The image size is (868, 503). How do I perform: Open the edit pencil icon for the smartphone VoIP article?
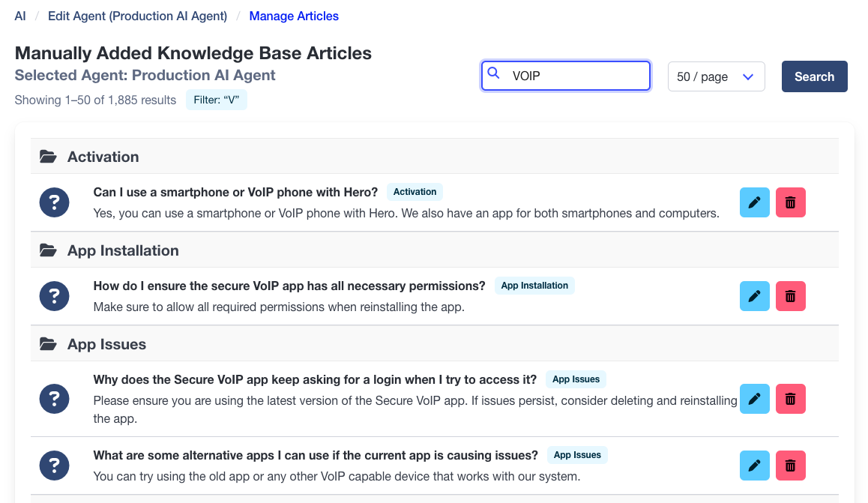click(755, 202)
